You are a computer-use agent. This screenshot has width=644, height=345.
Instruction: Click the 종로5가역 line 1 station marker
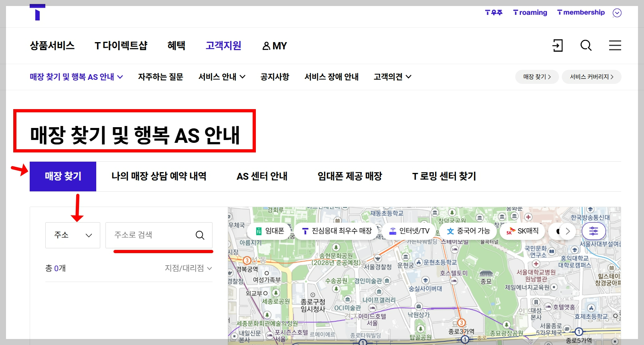click(579, 332)
